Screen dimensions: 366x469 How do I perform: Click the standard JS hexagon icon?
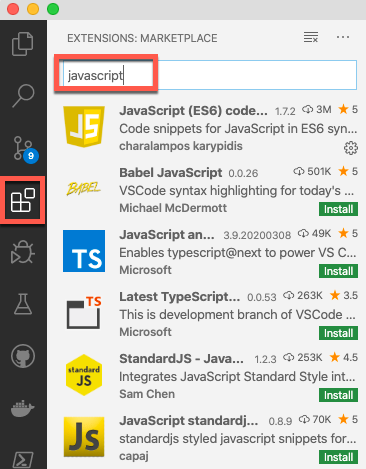(x=84, y=375)
